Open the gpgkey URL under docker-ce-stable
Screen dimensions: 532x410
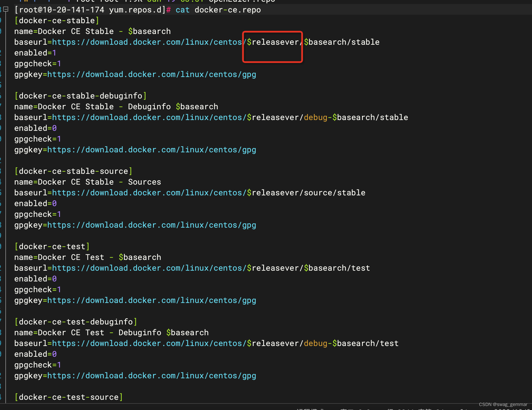tap(152, 74)
